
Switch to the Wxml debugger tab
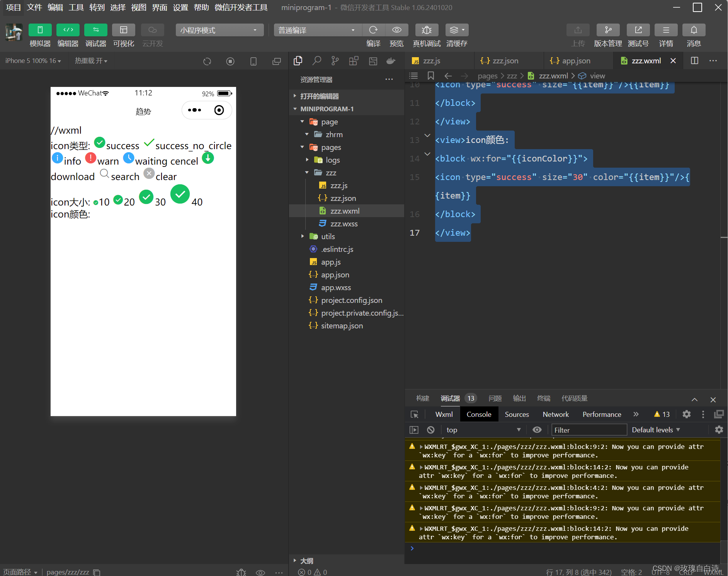444,414
